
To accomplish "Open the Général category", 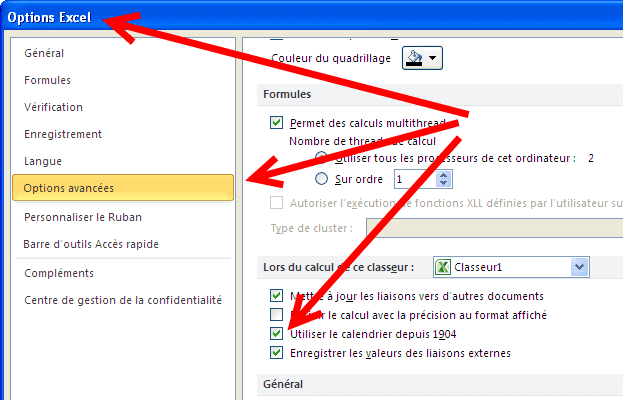I will click(44, 53).
